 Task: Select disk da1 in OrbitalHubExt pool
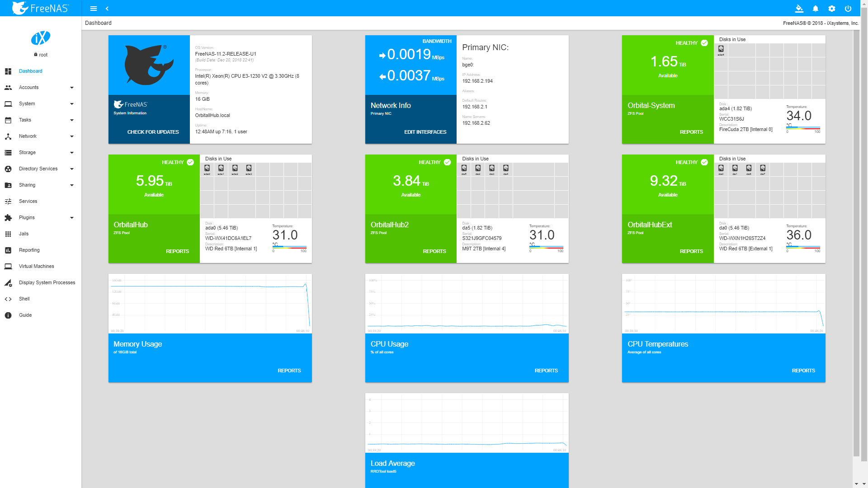point(735,169)
